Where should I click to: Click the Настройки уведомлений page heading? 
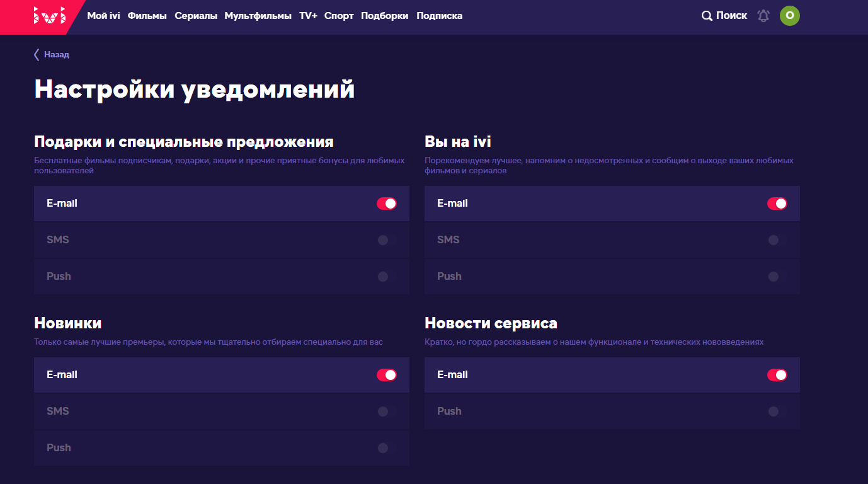pyautogui.click(x=195, y=89)
